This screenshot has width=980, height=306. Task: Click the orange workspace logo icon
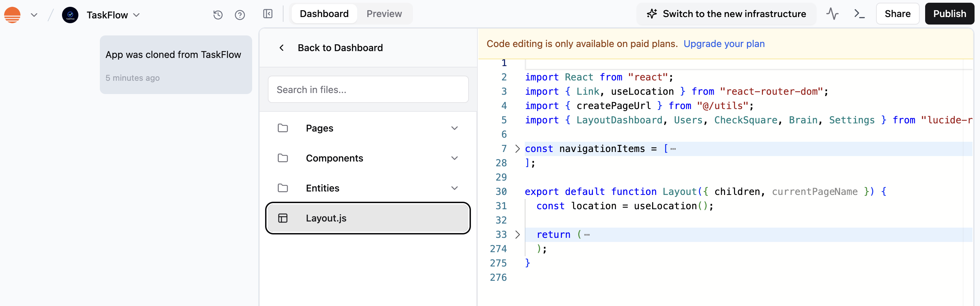tap(12, 15)
